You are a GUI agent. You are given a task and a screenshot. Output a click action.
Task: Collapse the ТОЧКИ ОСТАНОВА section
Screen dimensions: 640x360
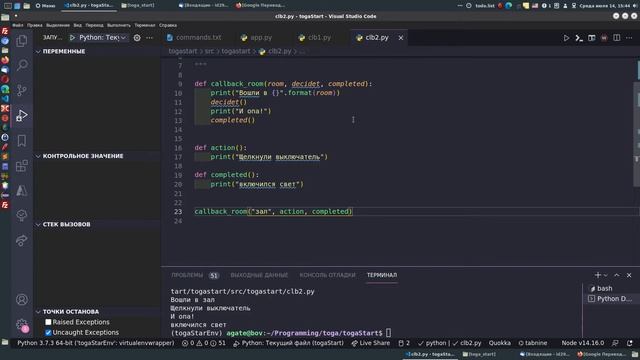[x=38, y=311]
